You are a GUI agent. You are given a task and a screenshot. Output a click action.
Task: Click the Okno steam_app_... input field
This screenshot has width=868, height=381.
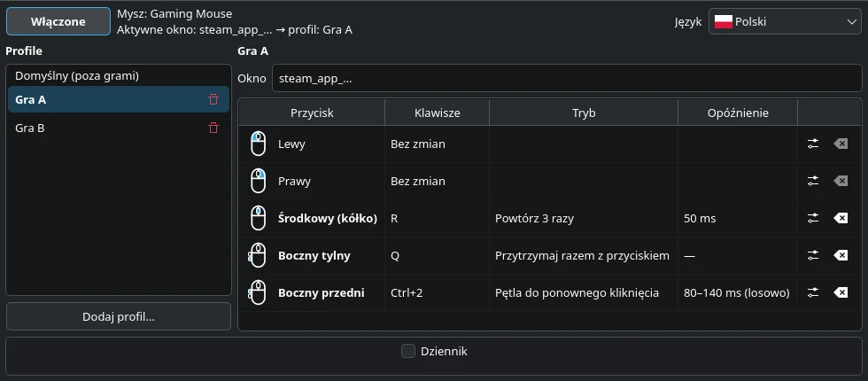click(x=567, y=79)
